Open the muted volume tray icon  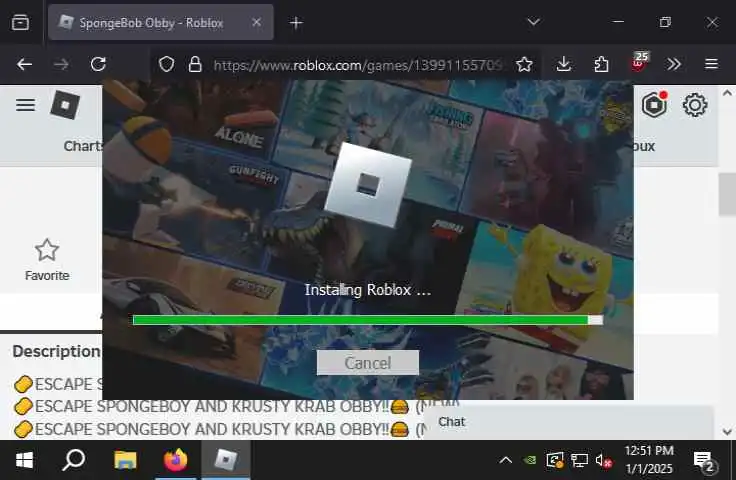[604, 461]
